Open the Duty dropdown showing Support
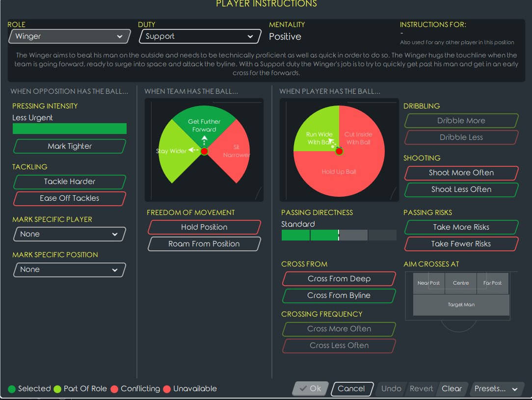 click(200, 36)
